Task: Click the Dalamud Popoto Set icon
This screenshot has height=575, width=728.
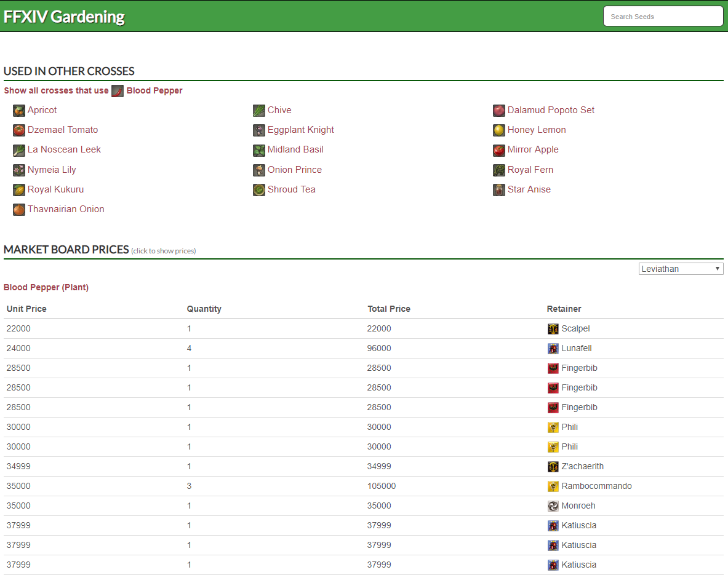Action: point(499,111)
